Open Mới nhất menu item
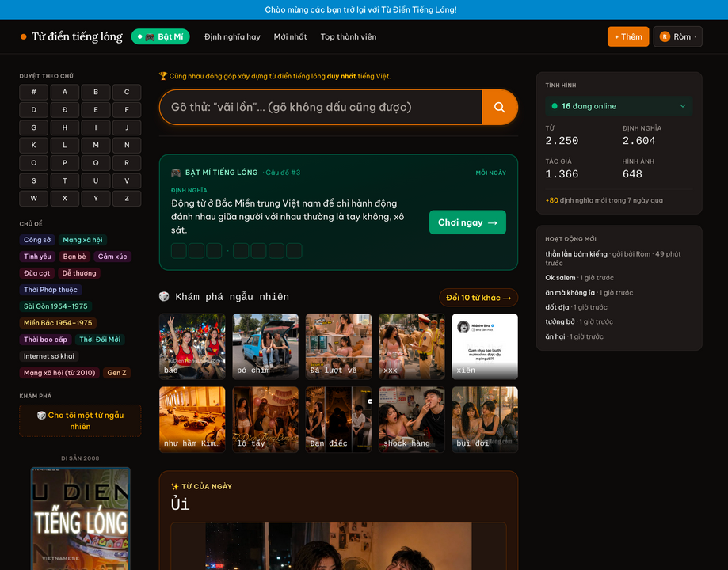 [290, 36]
